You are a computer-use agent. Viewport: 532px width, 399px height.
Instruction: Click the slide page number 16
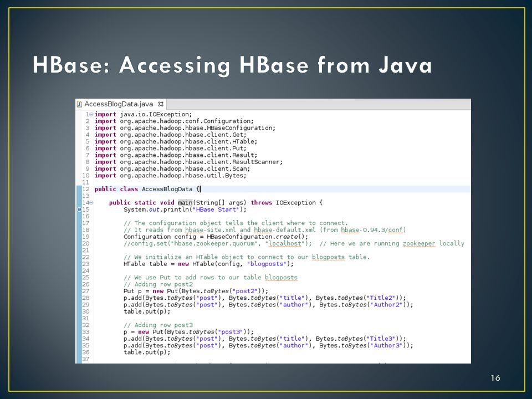(x=495, y=377)
